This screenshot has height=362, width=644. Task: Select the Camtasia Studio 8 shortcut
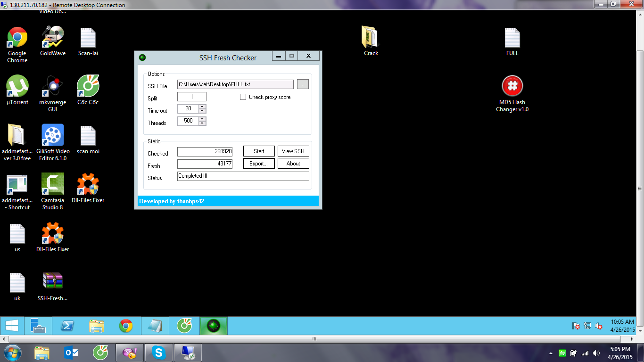point(52,185)
